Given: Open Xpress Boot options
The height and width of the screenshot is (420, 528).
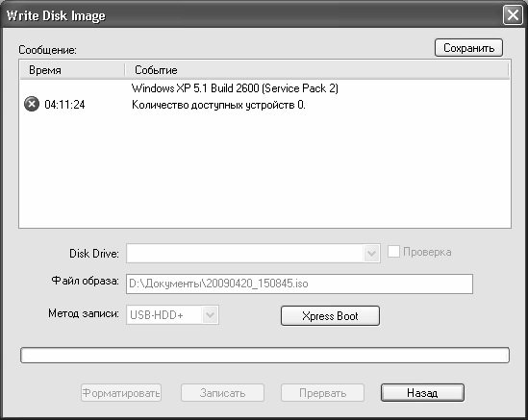Looking at the screenshot, I should pyautogui.click(x=330, y=315).
